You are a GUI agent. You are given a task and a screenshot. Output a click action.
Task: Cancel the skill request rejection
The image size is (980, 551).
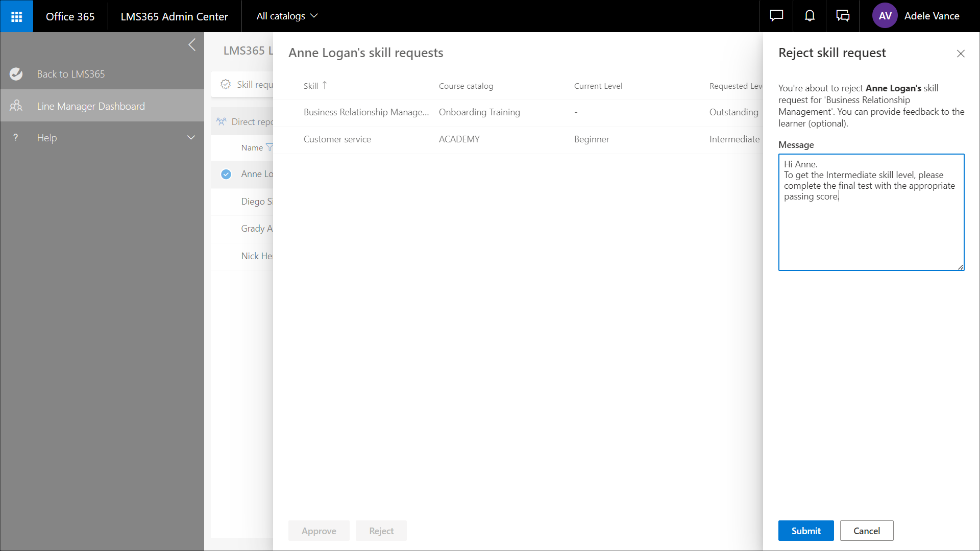(x=866, y=531)
